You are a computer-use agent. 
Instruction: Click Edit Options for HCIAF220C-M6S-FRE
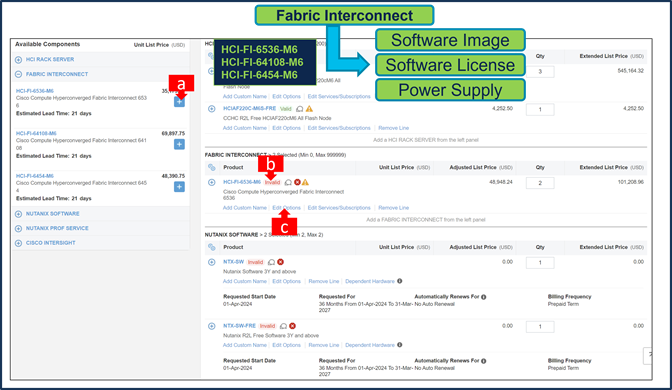[x=287, y=128]
